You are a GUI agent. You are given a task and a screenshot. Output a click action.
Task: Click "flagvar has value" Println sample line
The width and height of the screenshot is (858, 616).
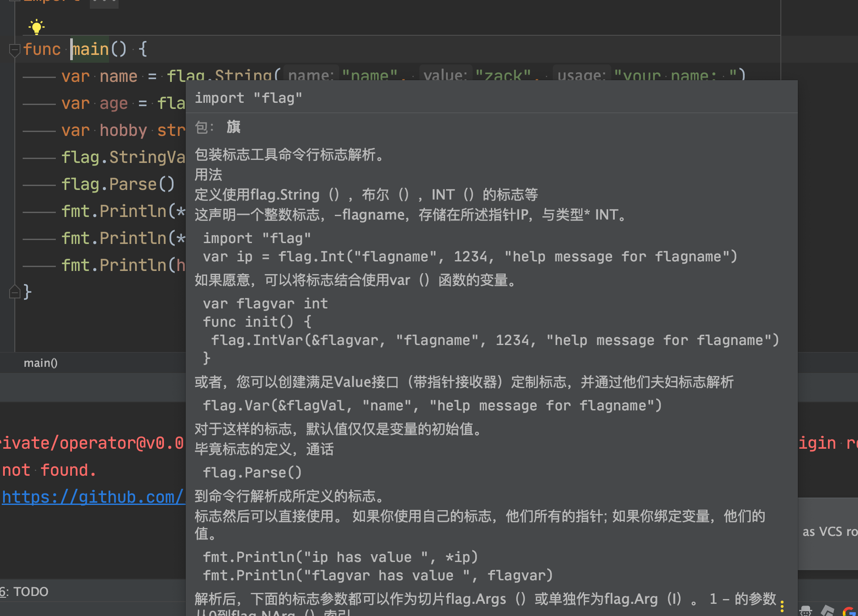coord(378,575)
